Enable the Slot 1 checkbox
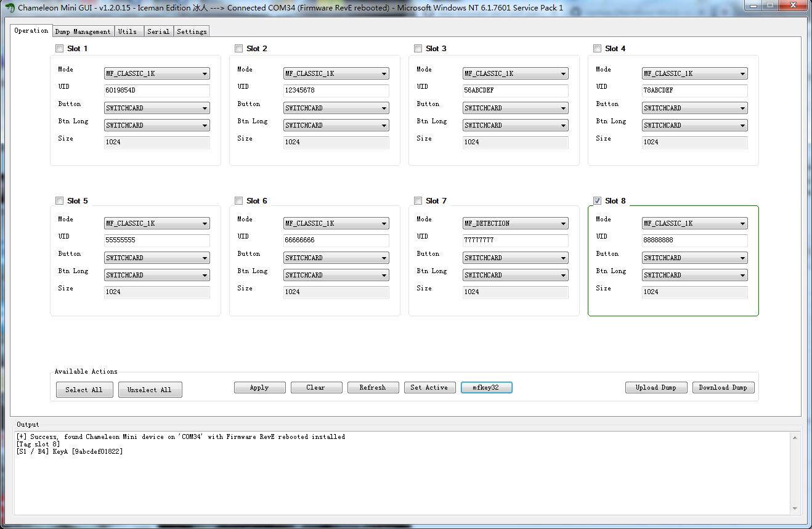This screenshot has height=529, width=812. coord(59,48)
